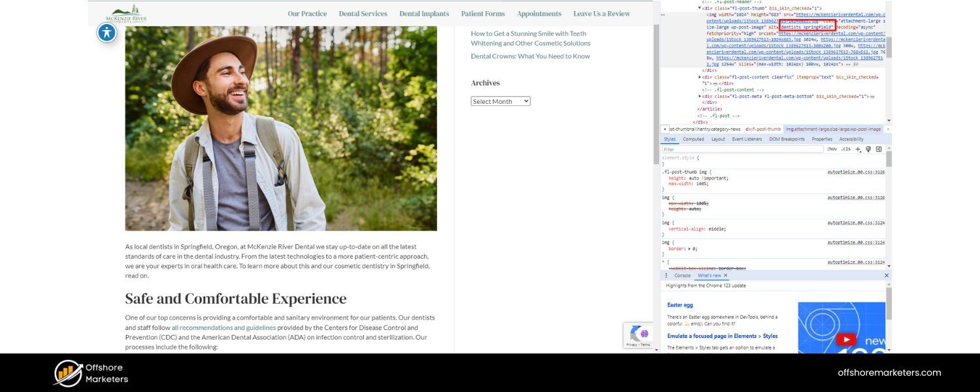The width and height of the screenshot is (980, 392).
Task: Click the YouTube play icon in What's New panel
Action: pyautogui.click(x=846, y=339)
